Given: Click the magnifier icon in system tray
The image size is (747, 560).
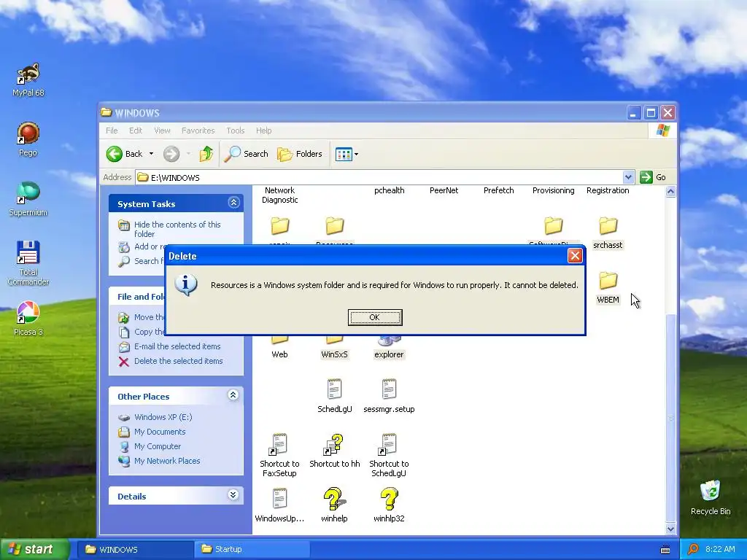Looking at the screenshot, I should (693, 550).
